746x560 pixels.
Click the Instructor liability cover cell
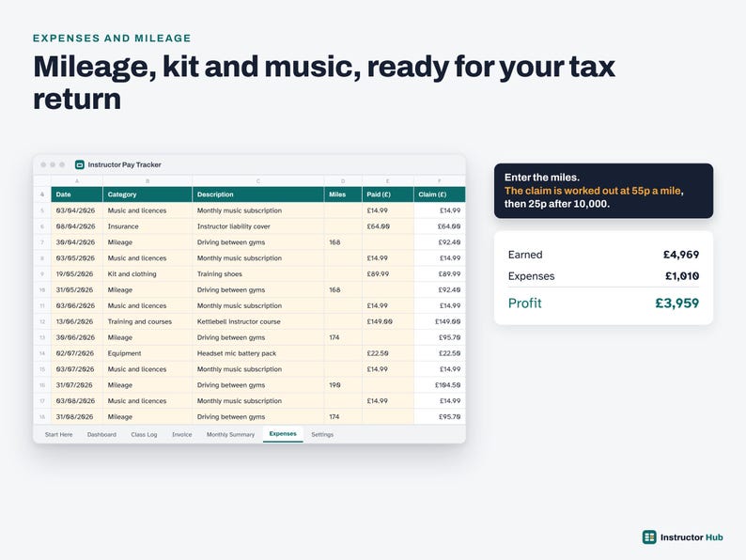(258, 226)
